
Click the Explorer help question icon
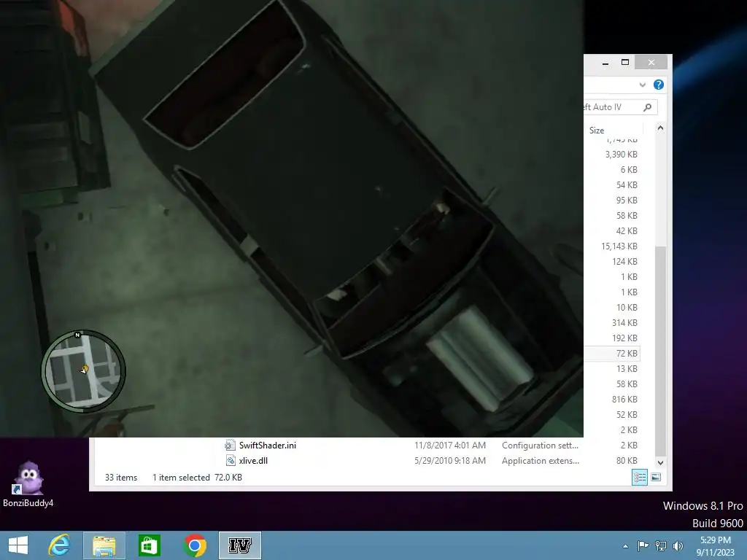click(x=659, y=85)
